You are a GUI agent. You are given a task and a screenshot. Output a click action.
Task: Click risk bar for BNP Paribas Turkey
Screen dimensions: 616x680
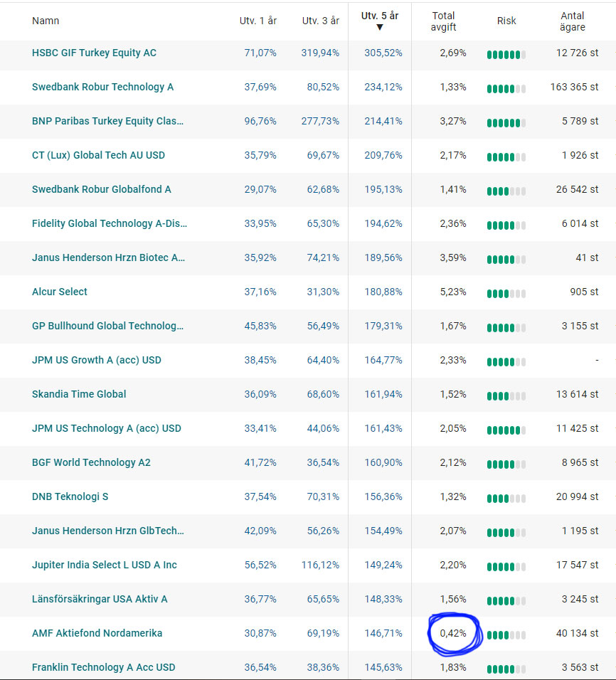pos(506,123)
